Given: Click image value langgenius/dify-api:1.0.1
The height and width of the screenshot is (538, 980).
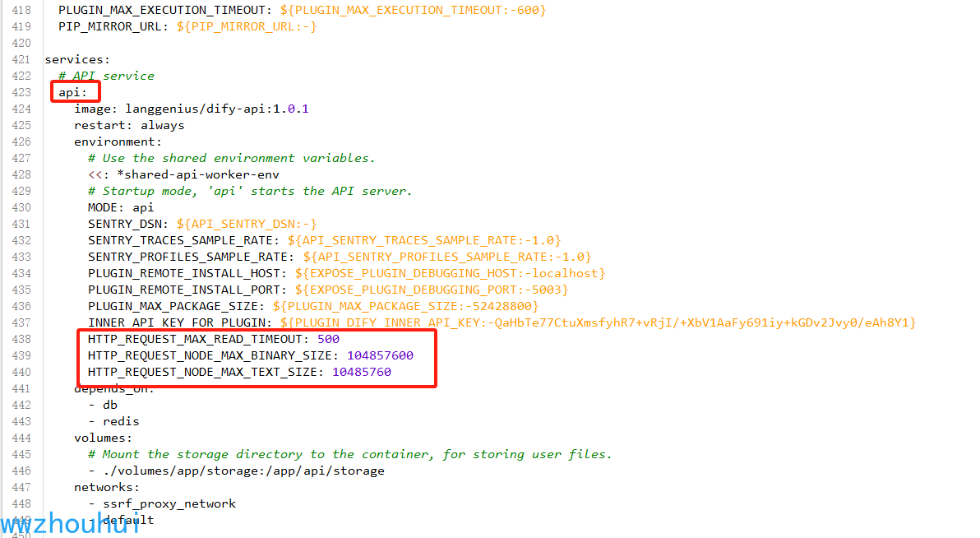Looking at the screenshot, I should (x=217, y=109).
